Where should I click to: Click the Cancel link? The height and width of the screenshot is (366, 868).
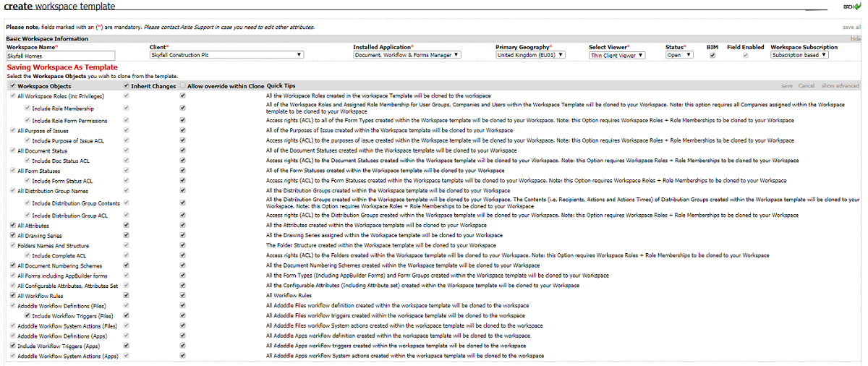807,86
